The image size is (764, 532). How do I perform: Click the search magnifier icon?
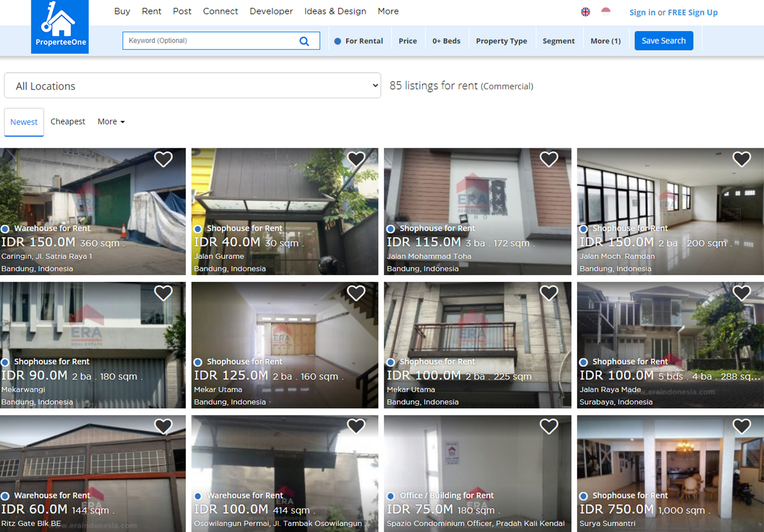304,41
